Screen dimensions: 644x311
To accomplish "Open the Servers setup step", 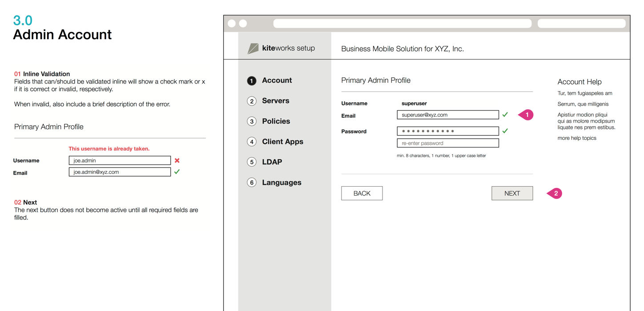I will pos(275,101).
